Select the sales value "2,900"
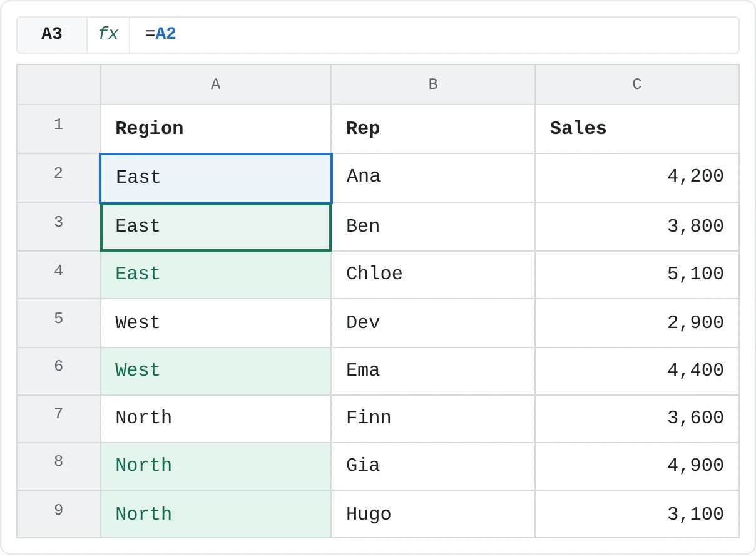756x556 pixels. 637,323
